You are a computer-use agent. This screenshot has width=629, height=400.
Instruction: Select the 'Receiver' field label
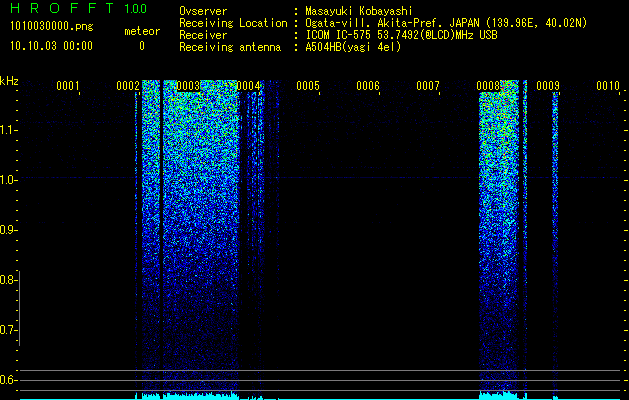203,35
